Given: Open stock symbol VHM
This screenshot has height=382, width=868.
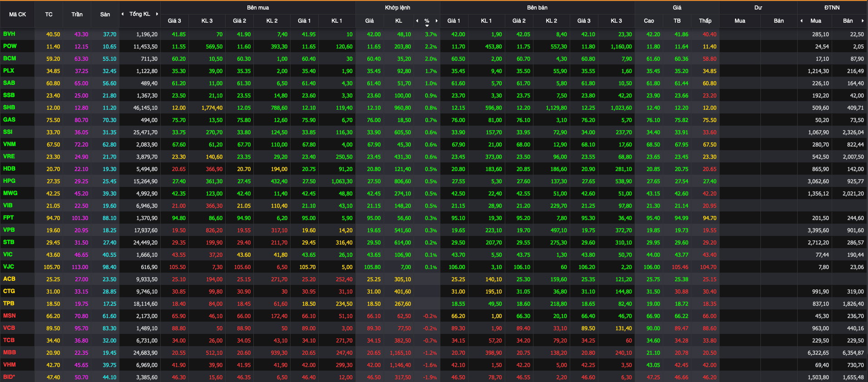Looking at the screenshot, I should tap(10, 365).
